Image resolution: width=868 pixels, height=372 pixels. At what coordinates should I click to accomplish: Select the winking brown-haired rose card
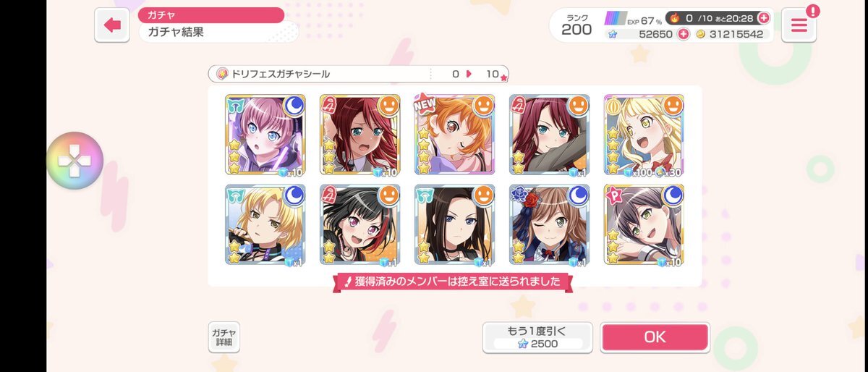pos(549,224)
